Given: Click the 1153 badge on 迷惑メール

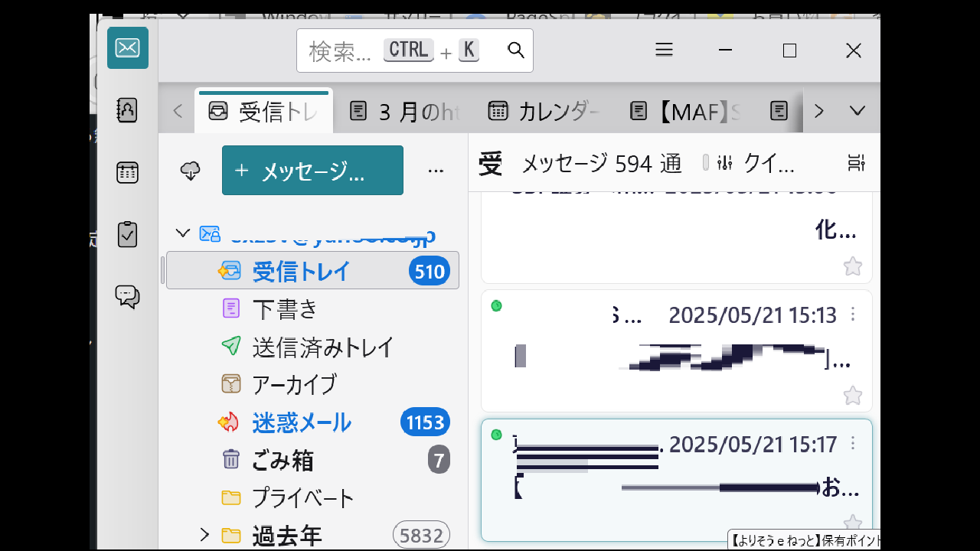Looking at the screenshot, I should pos(425,422).
